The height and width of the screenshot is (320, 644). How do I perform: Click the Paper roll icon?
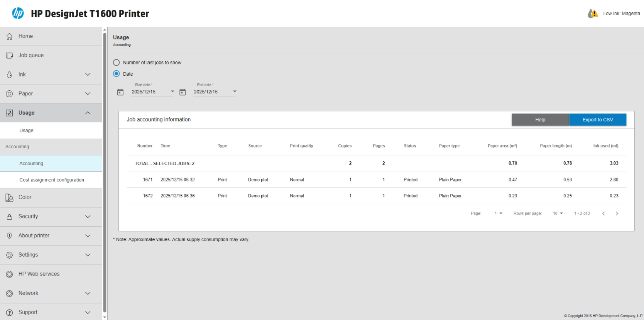[x=9, y=94]
